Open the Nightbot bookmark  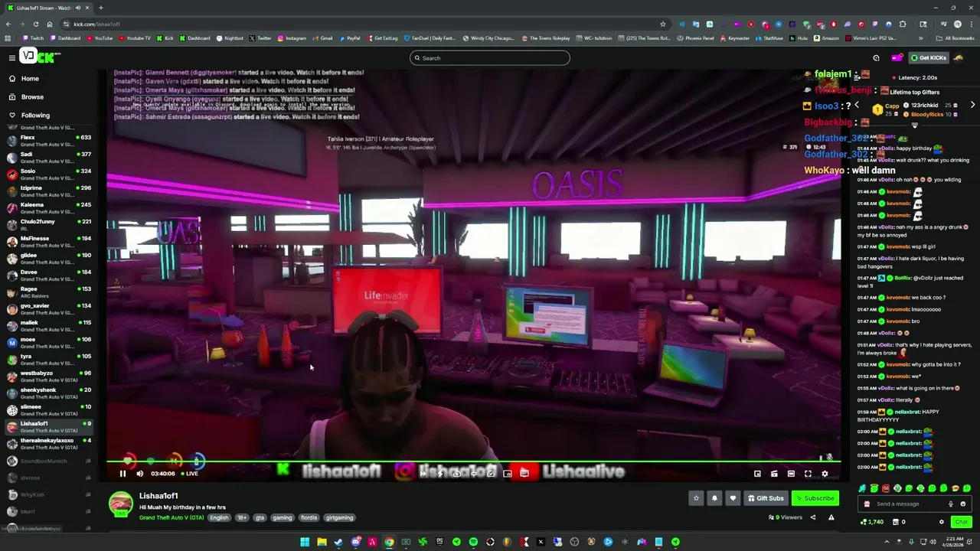pyautogui.click(x=230, y=37)
